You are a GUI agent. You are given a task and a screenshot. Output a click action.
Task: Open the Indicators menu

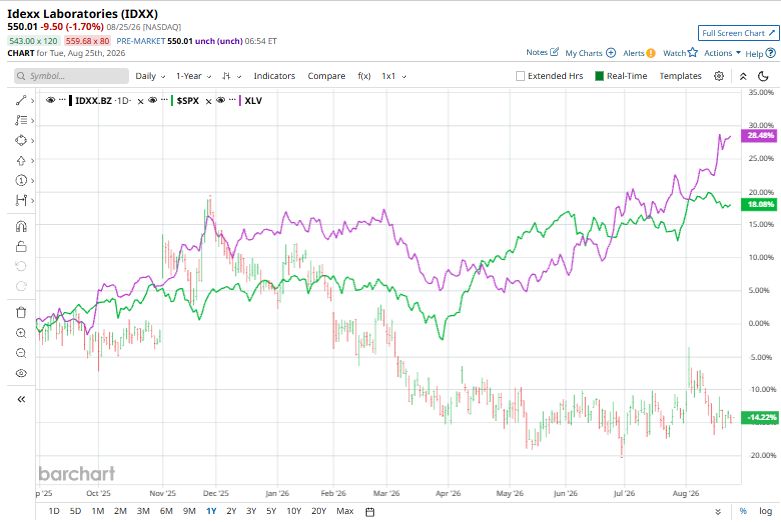pos(274,76)
